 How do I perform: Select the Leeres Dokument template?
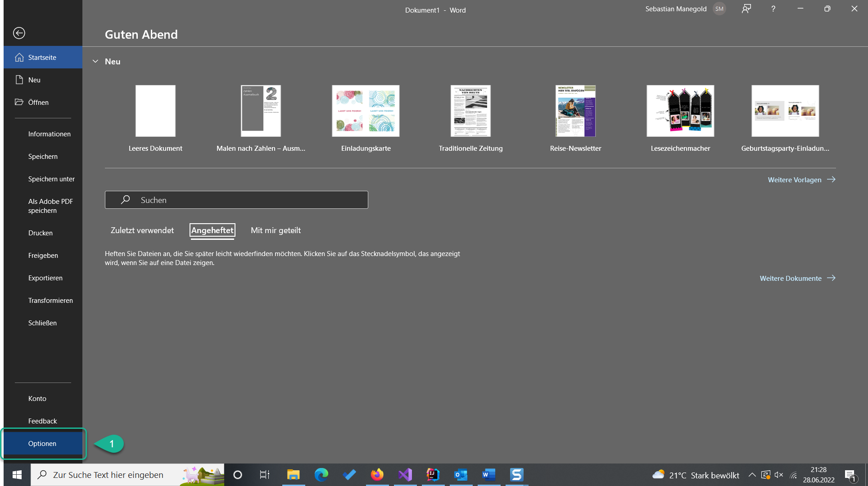pyautogui.click(x=155, y=111)
